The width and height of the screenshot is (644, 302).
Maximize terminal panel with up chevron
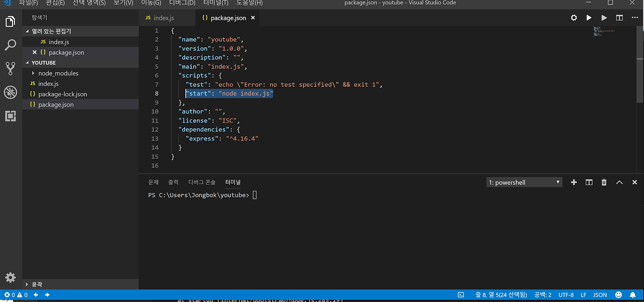tap(619, 182)
